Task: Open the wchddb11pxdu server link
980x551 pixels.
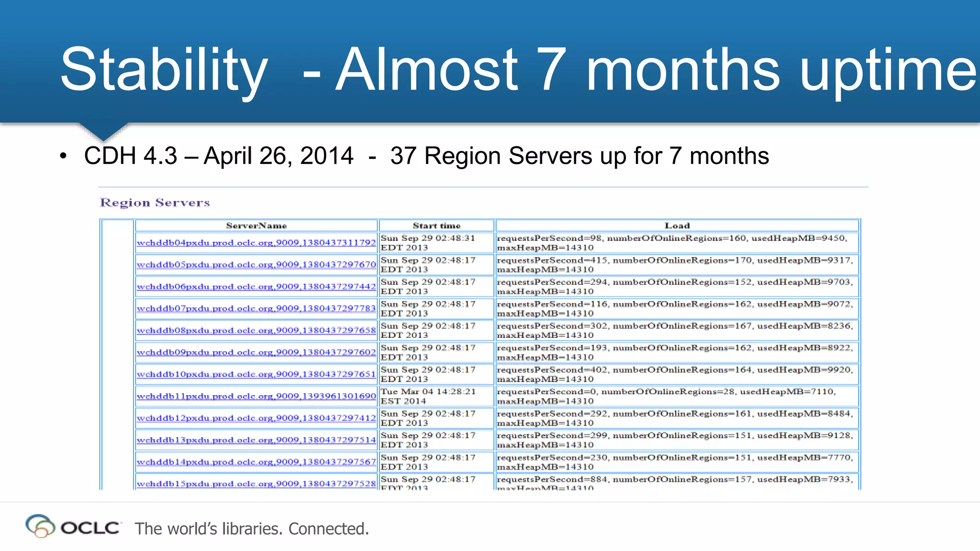Action: tap(256, 396)
